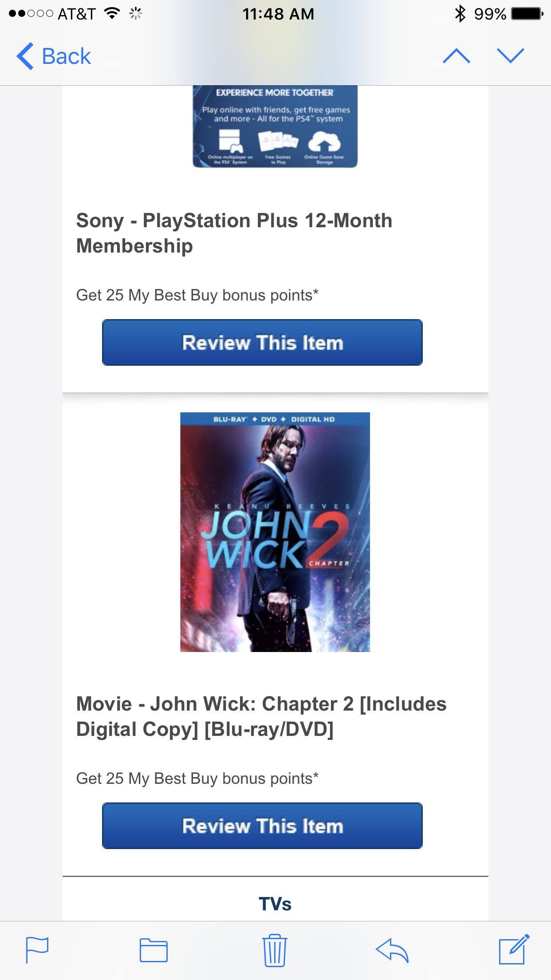Move email using the folder icon

pyautogui.click(x=153, y=950)
